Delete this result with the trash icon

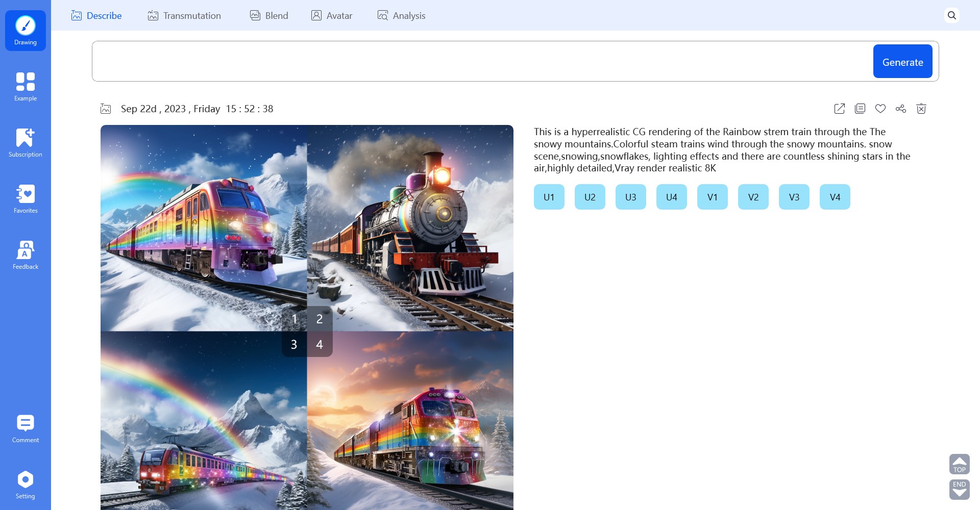click(921, 109)
